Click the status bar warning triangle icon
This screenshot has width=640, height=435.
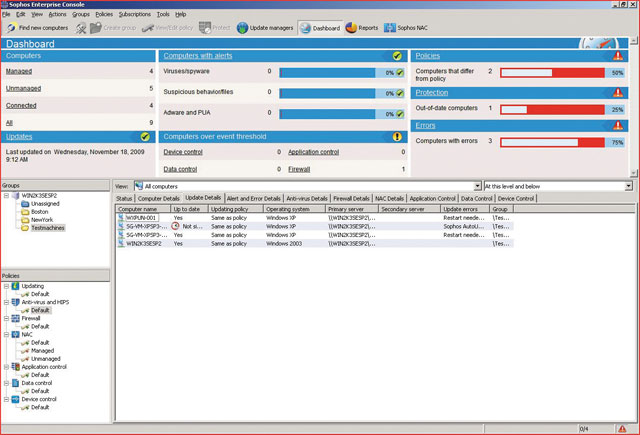pos(622,428)
